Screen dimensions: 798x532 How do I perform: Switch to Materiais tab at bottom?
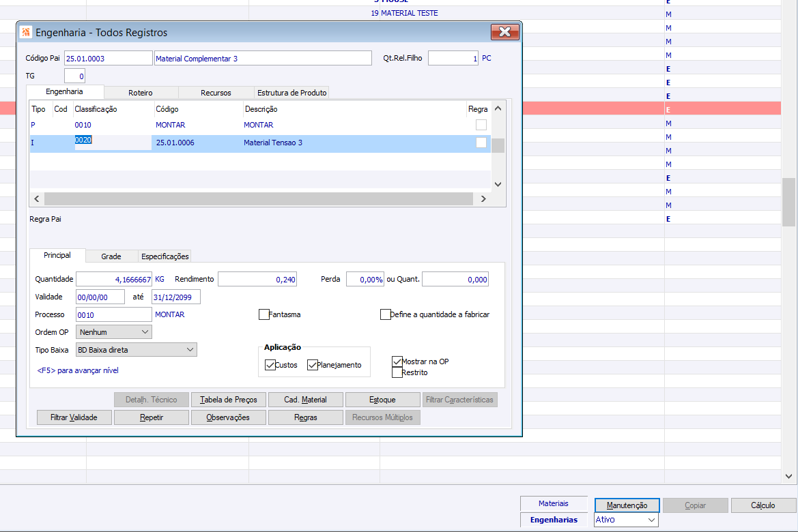[554, 503]
